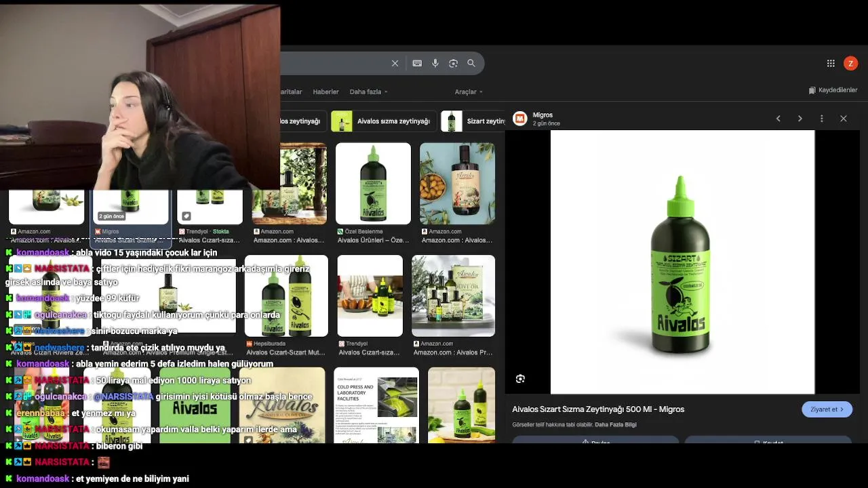
Task: Click 'Aivalos Cızart-sıza...' title under the Trendyol label
Action: 369,352
